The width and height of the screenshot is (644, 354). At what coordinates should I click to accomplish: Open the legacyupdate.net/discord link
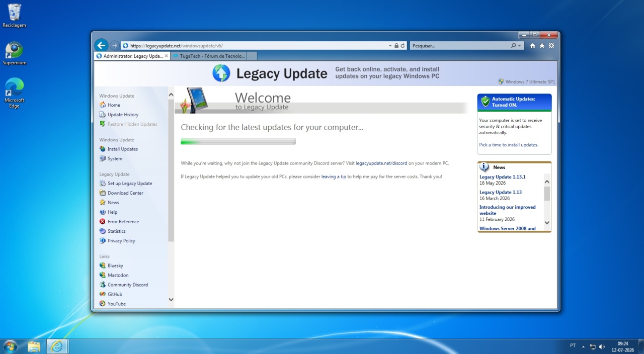tap(381, 163)
